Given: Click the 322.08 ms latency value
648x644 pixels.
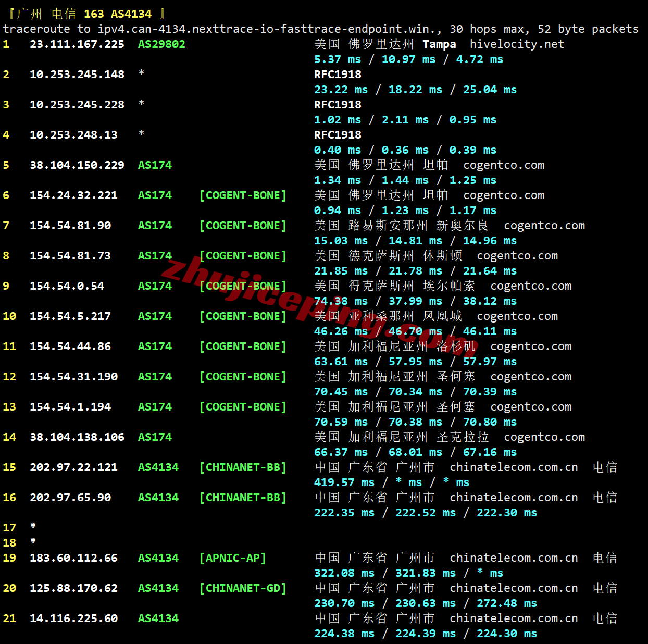Looking at the screenshot, I should coord(344,573).
